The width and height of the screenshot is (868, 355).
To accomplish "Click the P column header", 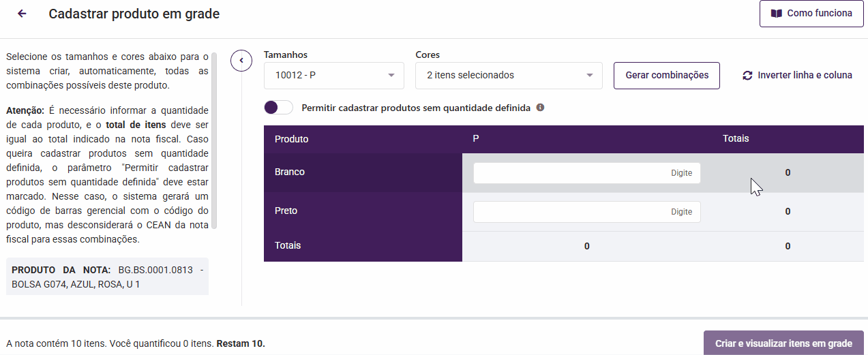I will click(x=476, y=139).
